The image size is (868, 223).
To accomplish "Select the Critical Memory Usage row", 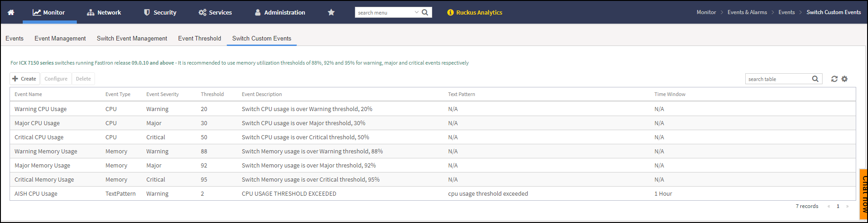I will point(433,179).
